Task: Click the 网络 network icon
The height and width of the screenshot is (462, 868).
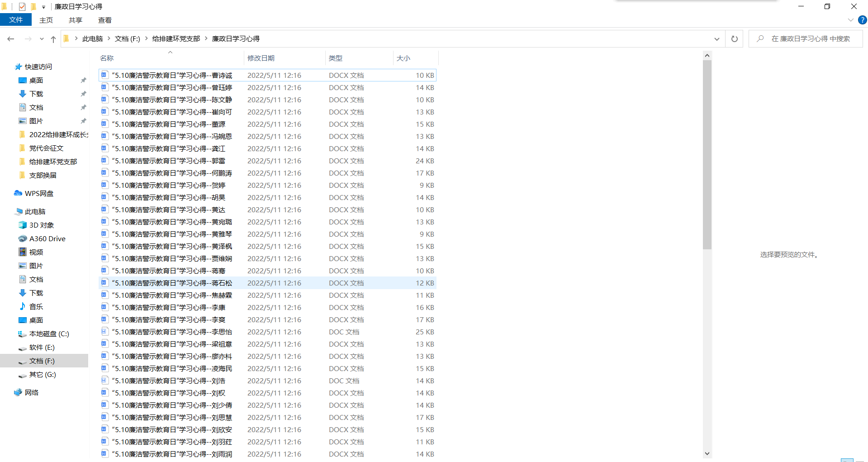Action: [x=18, y=392]
